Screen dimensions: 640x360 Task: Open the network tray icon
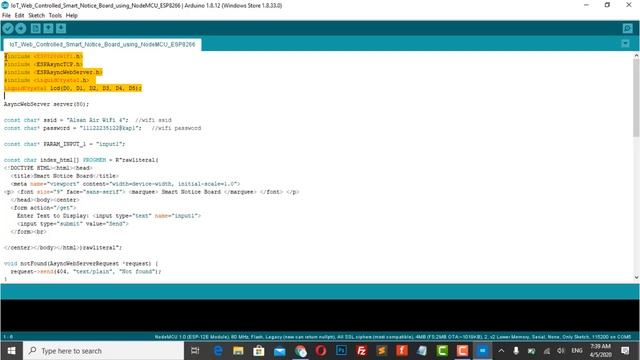(547, 351)
